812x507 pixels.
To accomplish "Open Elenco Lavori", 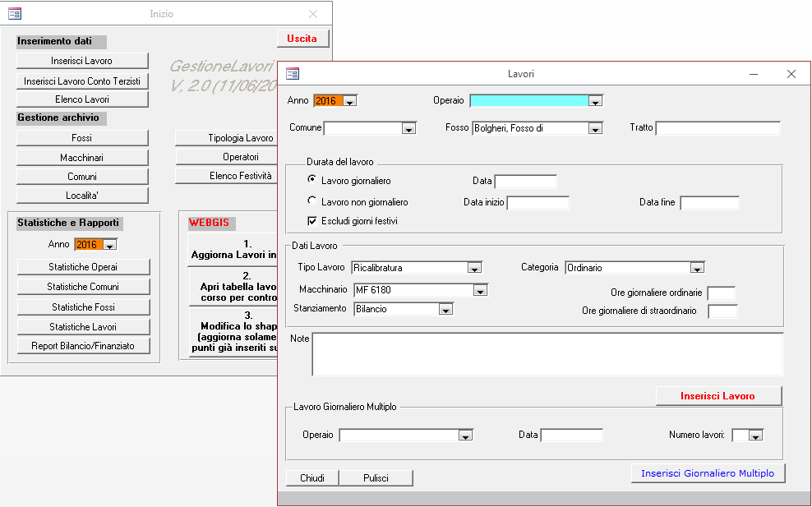I will click(x=82, y=99).
